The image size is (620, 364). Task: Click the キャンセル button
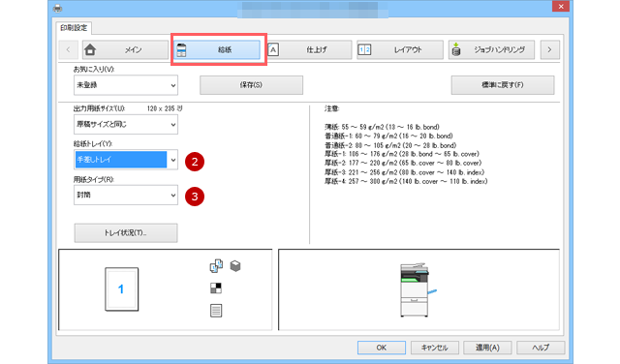[x=435, y=348]
